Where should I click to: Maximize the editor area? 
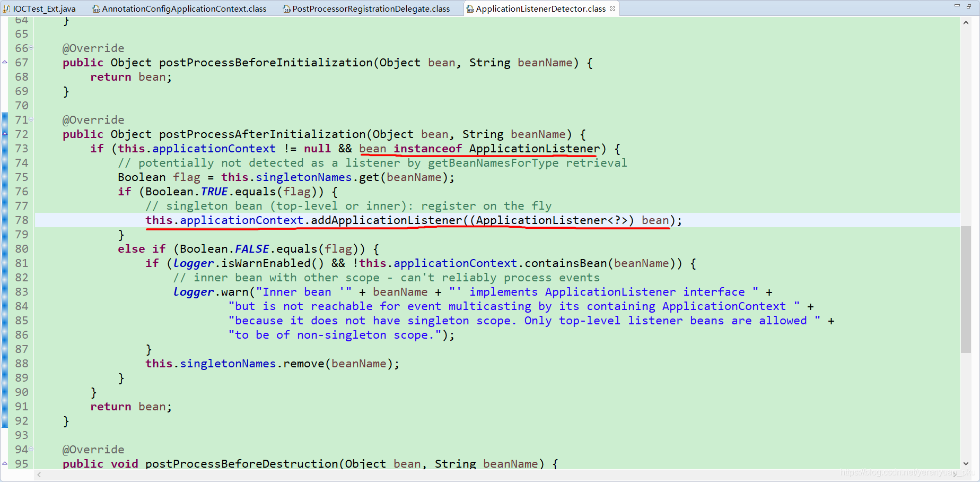coord(969,6)
